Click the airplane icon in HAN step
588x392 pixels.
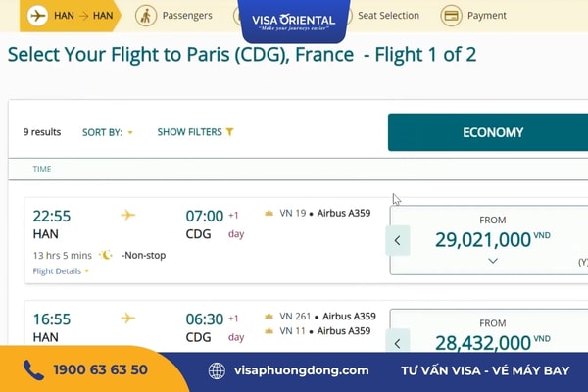tap(37, 16)
